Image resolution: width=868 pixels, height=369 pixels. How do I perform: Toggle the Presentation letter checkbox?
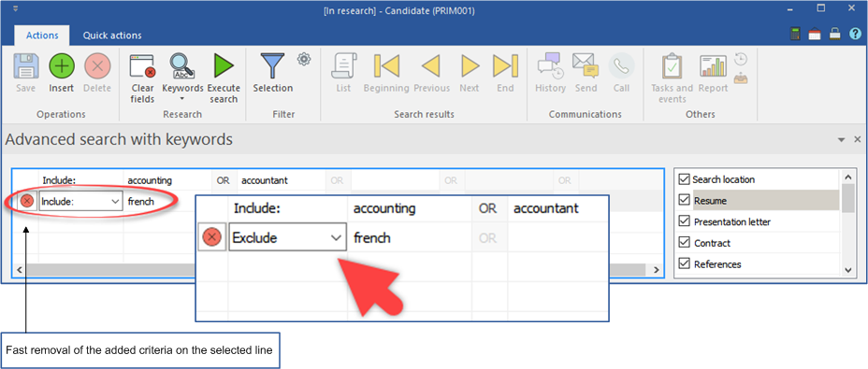pos(685,221)
